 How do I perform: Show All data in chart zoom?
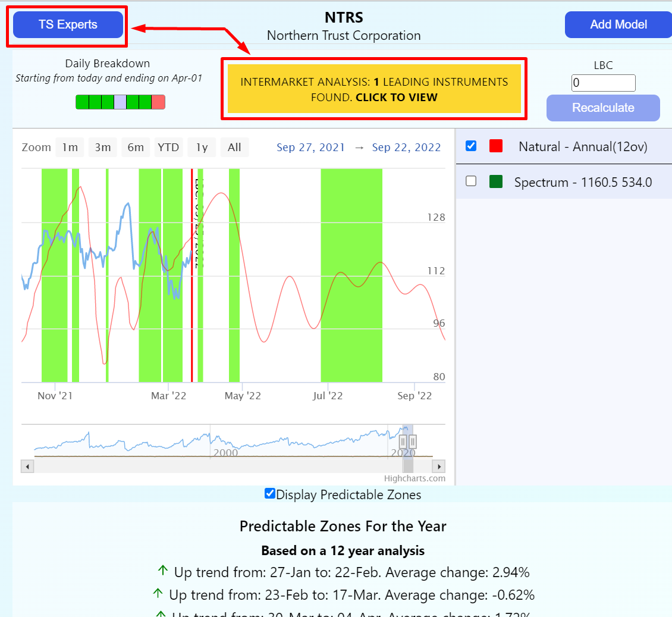[x=234, y=147]
